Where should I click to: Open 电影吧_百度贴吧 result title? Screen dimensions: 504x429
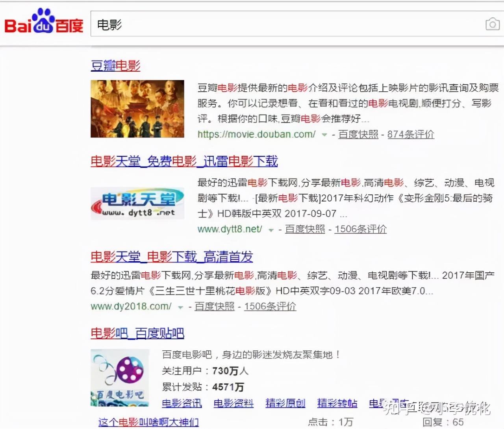pyautogui.click(x=137, y=333)
